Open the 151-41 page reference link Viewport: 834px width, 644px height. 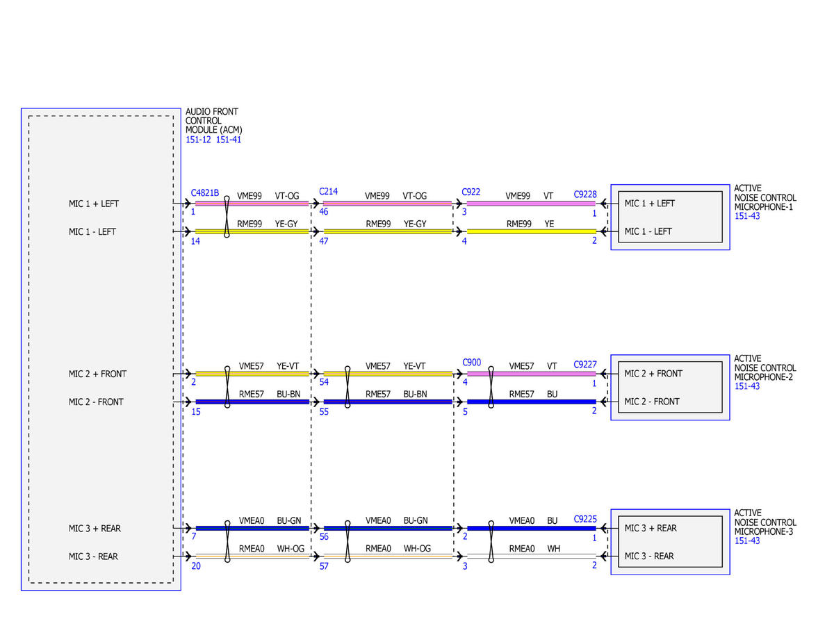tap(229, 140)
